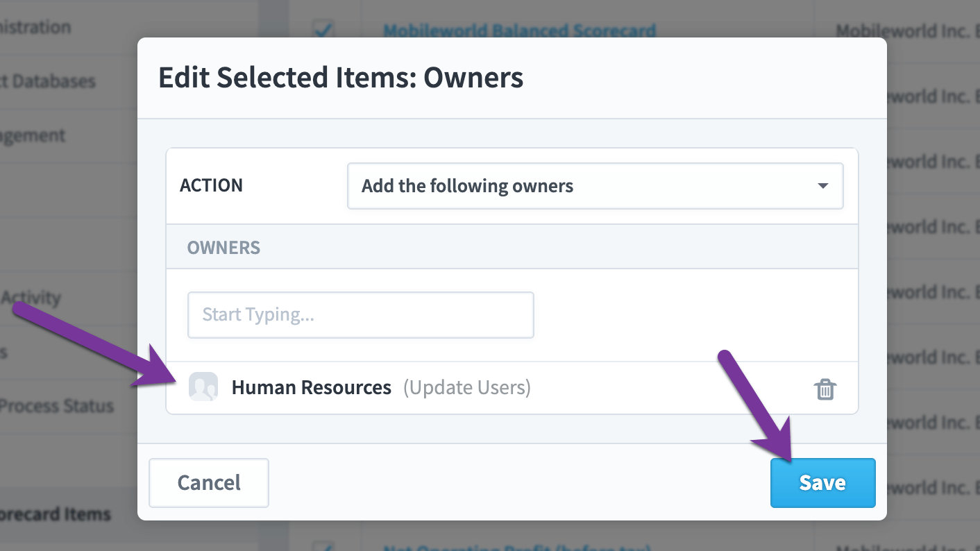Click the dropdown arrow in Action field
Viewport: 980px width, 551px height.
tap(823, 186)
